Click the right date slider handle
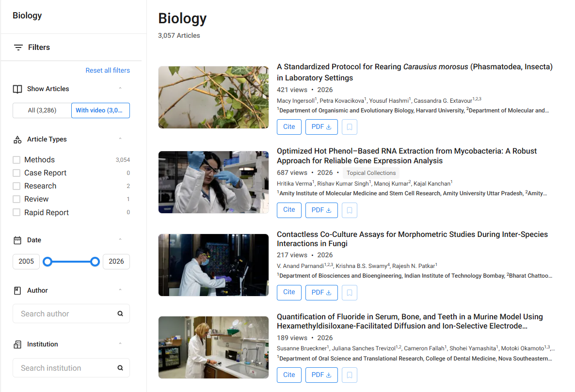The image size is (575, 392). (x=95, y=262)
